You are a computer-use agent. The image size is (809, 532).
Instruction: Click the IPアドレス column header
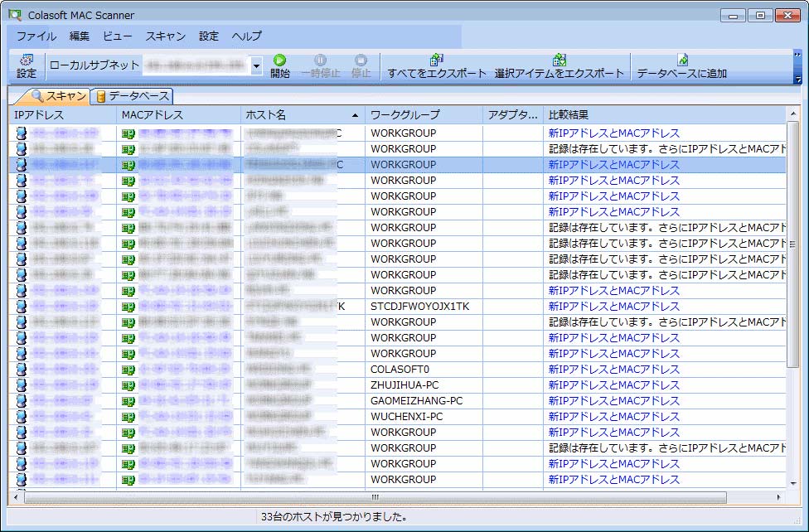click(x=62, y=115)
